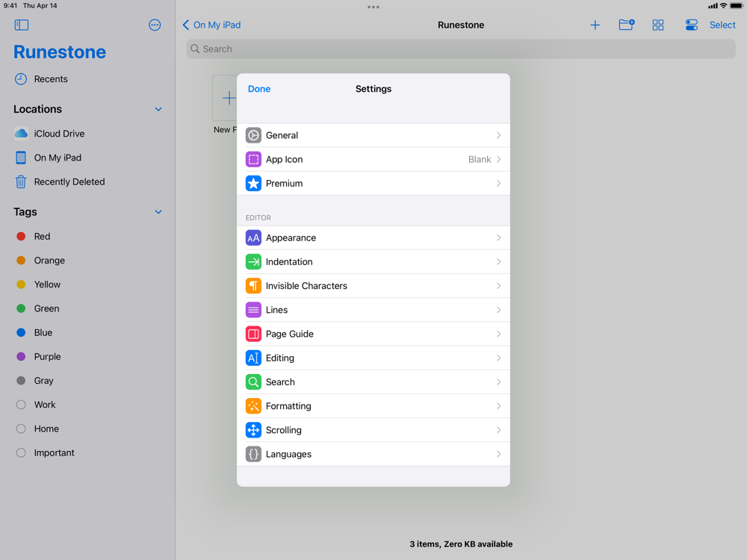Open the General row chevron

click(499, 135)
